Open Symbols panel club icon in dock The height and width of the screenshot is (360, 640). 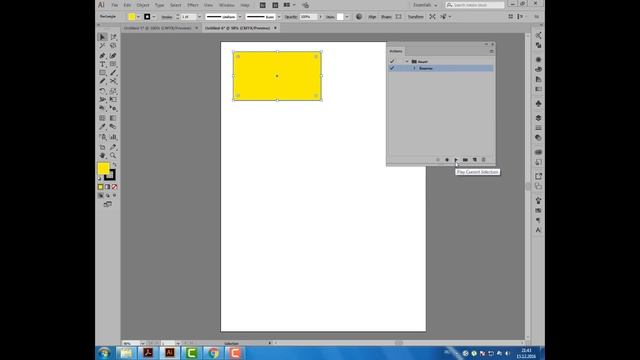538,104
